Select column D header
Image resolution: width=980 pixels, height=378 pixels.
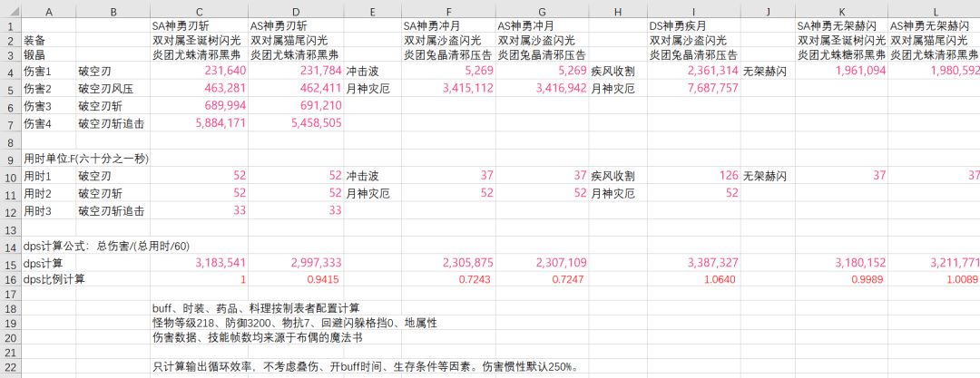coord(296,13)
